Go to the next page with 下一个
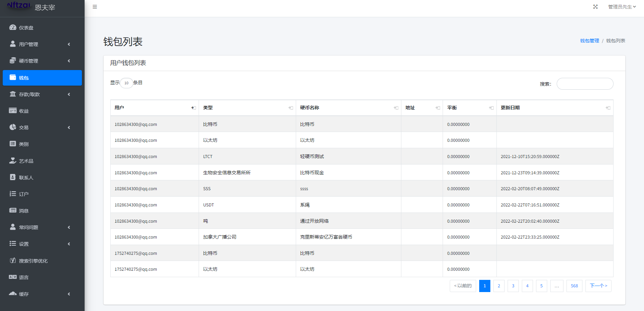The height and width of the screenshot is (311, 644). [598, 286]
